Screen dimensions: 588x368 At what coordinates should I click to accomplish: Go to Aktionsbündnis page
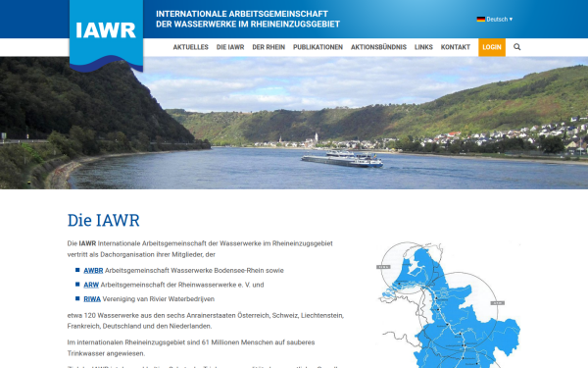point(378,47)
